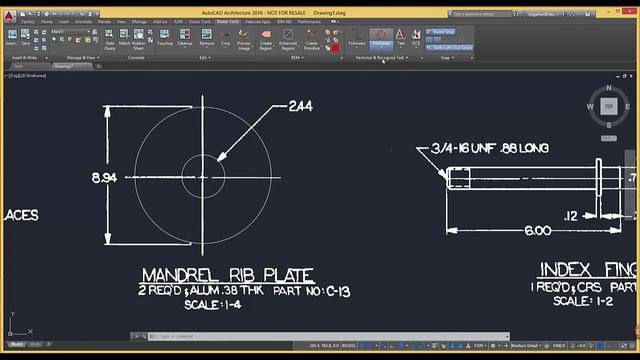This screenshot has width=640, height=360.
Task: Expand Vectorize & Recognize Text panel dropdown
Action: point(382,58)
